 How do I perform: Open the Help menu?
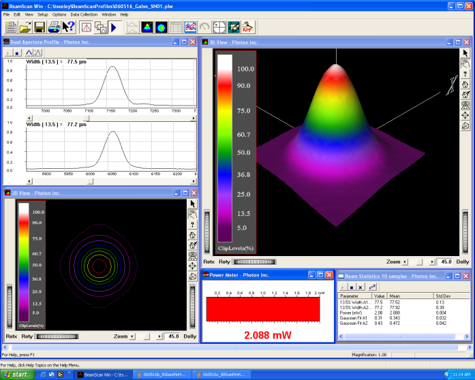coord(124,15)
